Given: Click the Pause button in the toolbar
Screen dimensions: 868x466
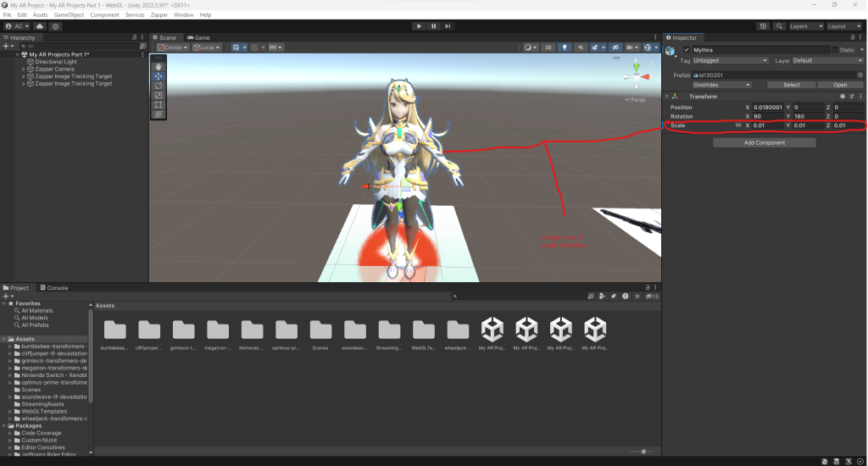Looking at the screenshot, I should (x=434, y=26).
